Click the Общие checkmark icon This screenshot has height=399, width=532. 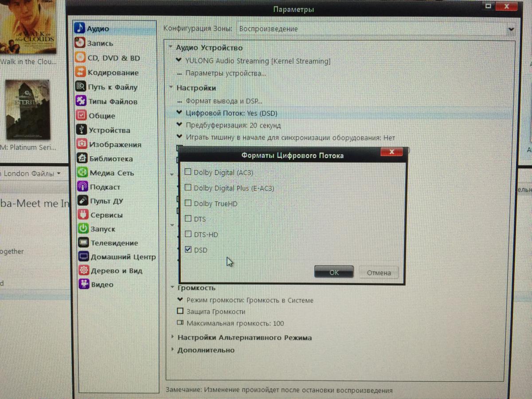pos(82,115)
